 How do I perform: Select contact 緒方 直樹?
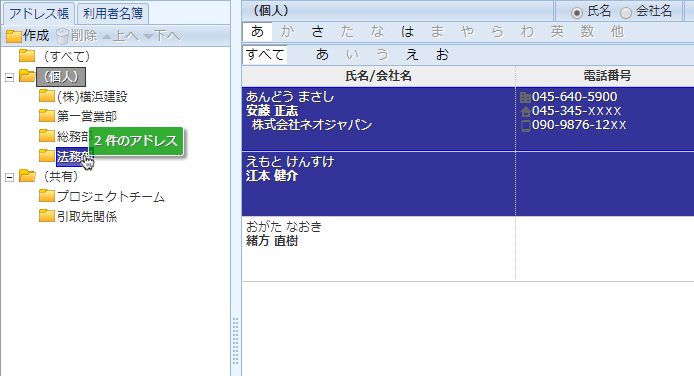coord(272,241)
